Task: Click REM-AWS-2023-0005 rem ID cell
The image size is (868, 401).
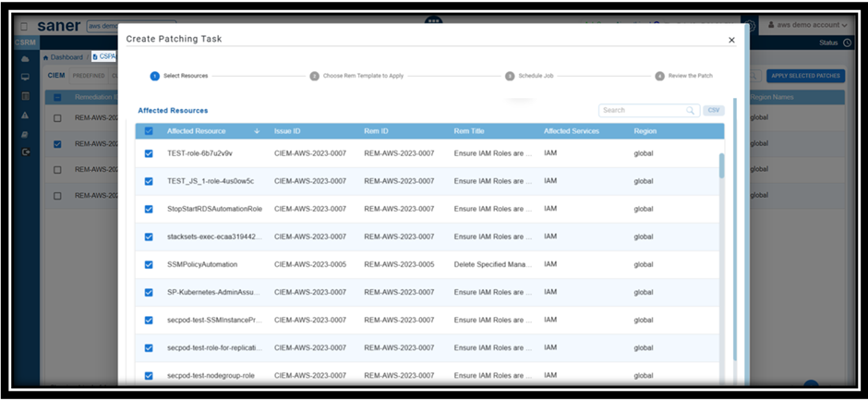Action: point(399,265)
